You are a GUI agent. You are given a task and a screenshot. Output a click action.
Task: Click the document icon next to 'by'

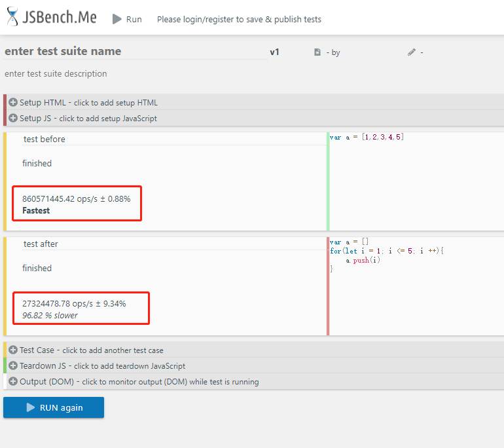317,52
